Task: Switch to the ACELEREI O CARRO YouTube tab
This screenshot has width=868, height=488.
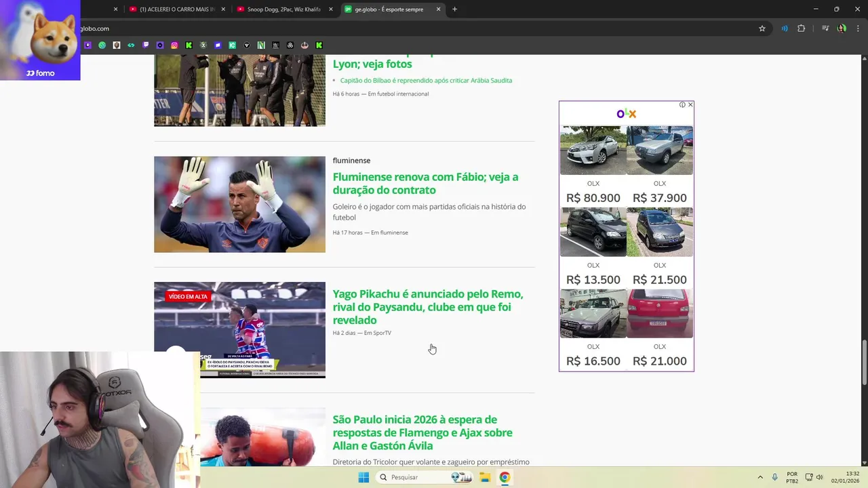Action: [176, 9]
